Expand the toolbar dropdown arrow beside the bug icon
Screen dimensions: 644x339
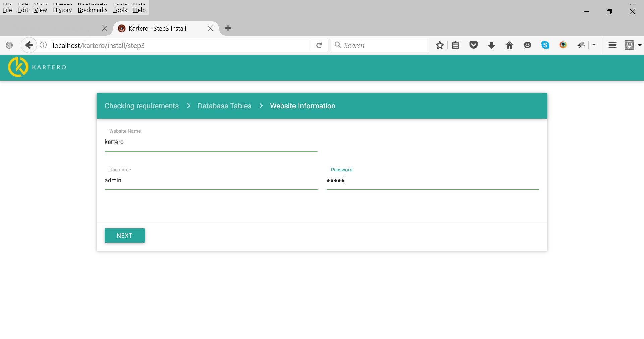[x=594, y=45]
